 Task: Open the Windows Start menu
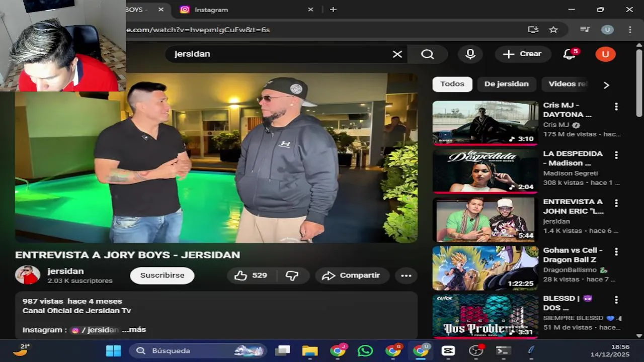tap(113, 350)
